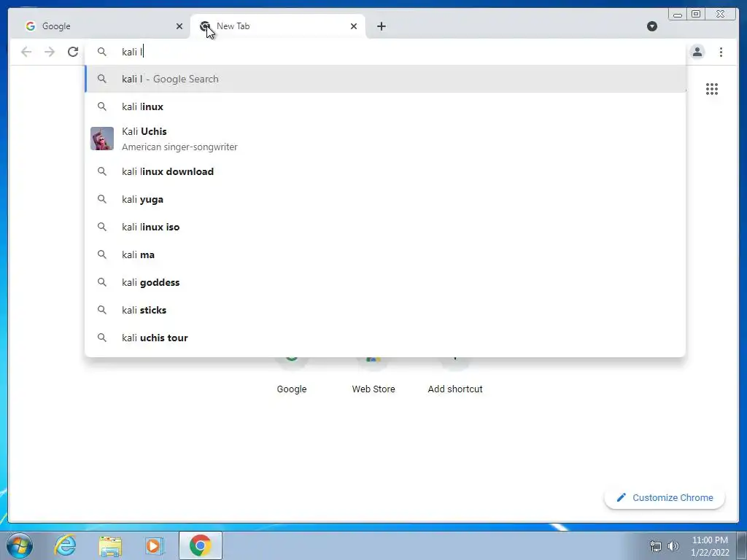The height and width of the screenshot is (560, 747).
Task: Open the Windows Start menu orb
Action: click(20, 545)
